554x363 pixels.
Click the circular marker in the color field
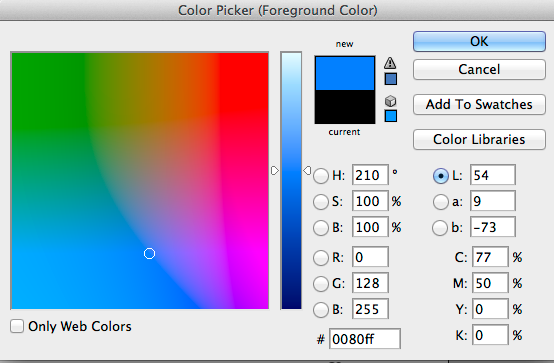pos(149,253)
